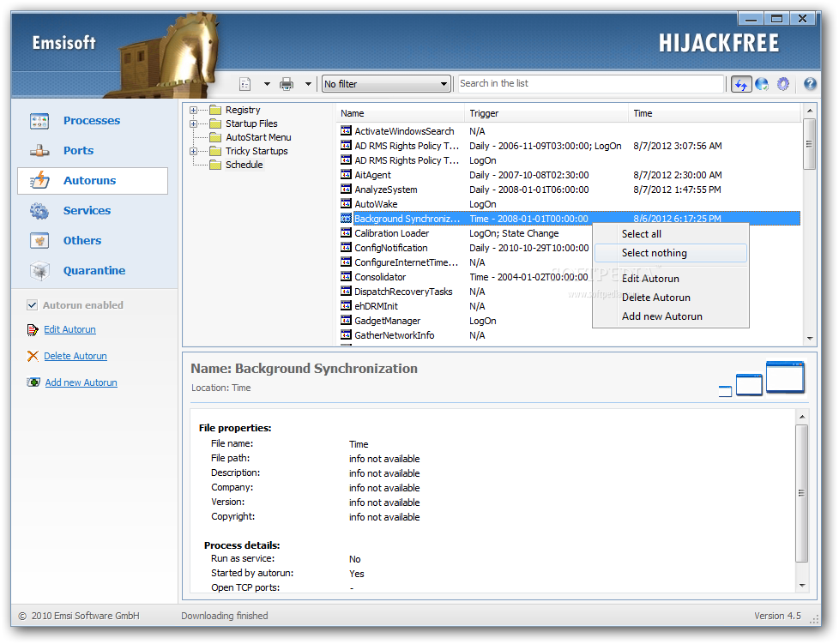
Task: Expand the Registry tree node
Action: click(x=193, y=110)
